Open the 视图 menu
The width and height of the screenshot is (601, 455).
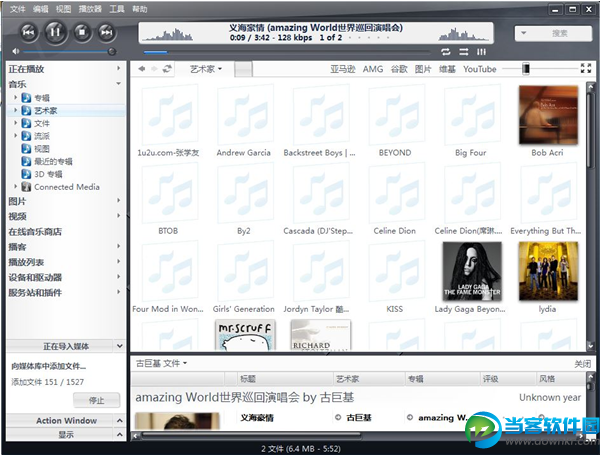63,9
